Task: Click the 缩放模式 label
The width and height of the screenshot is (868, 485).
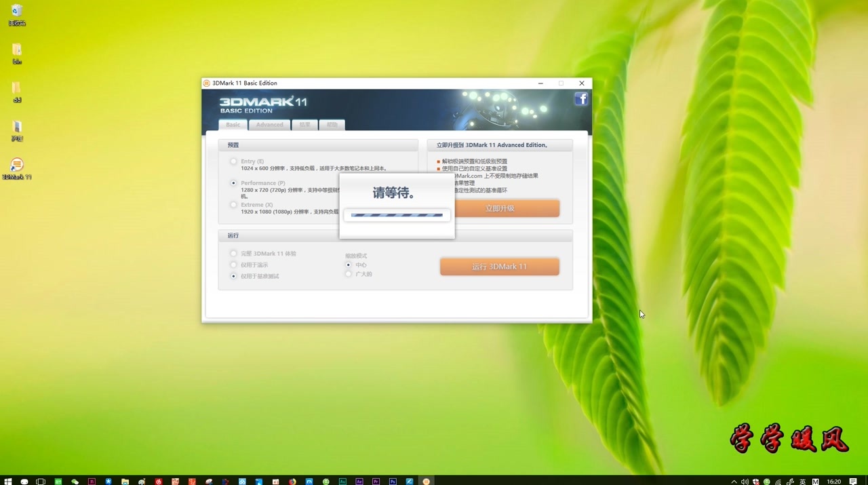Action: point(356,256)
